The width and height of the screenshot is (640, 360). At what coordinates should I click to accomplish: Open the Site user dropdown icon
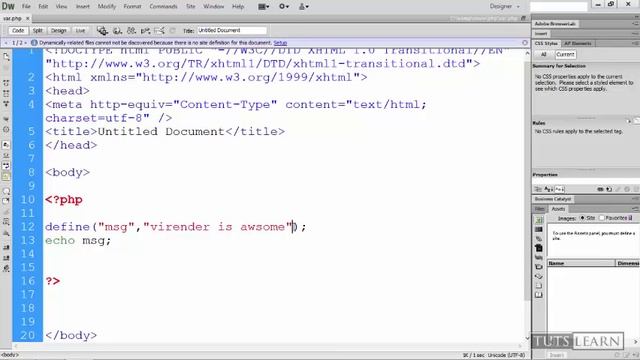point(304,7)
